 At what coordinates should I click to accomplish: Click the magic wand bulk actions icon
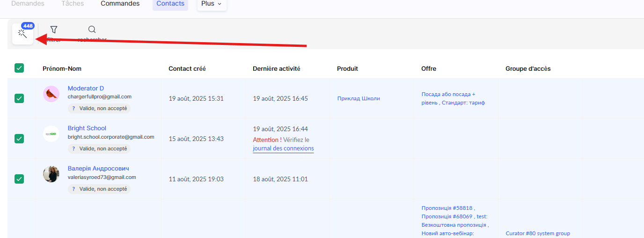(x=22, y=34)
